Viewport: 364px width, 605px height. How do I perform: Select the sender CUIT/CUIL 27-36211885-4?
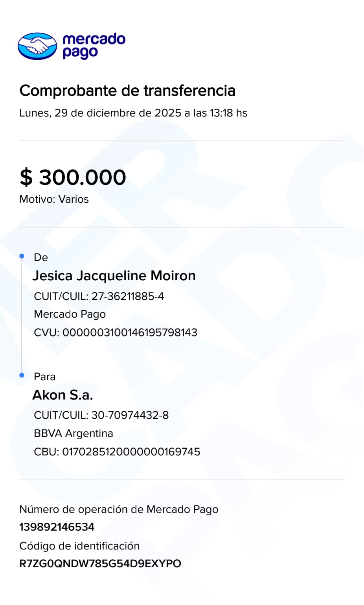99,296
